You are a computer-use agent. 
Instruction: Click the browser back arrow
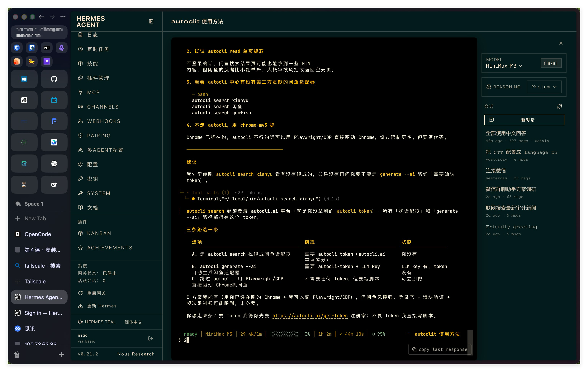pos(41,17)
